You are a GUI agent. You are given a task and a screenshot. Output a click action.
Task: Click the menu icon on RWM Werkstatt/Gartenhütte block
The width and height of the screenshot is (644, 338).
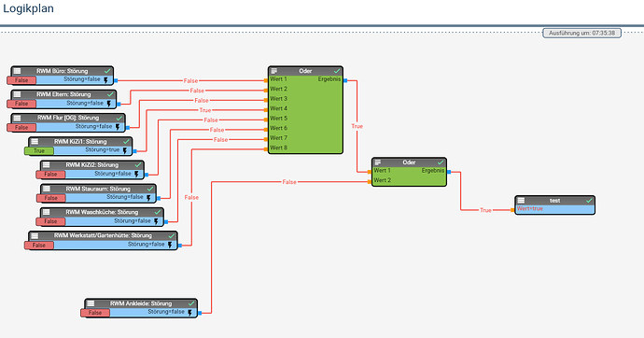(x=35, y=235)
